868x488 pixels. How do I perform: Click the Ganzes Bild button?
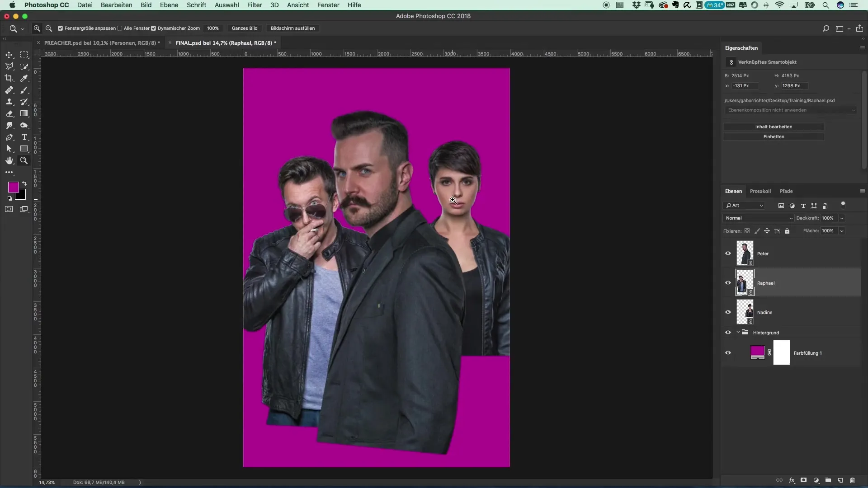245,28
